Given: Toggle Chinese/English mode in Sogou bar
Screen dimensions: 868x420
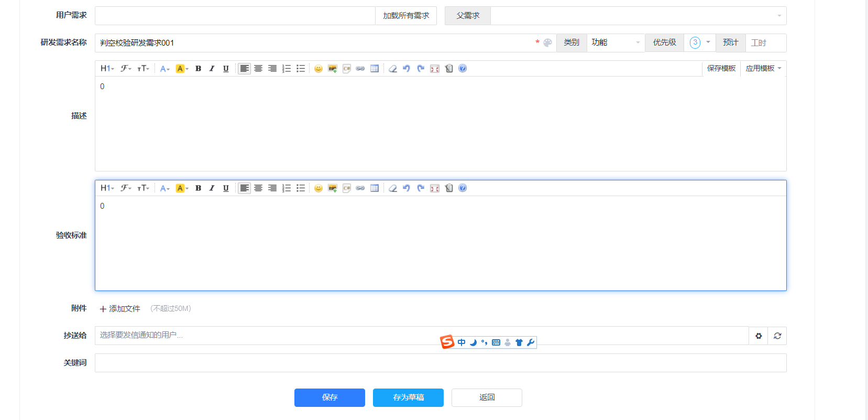Looking at the screenshot, I should click(x=462, y=342).
